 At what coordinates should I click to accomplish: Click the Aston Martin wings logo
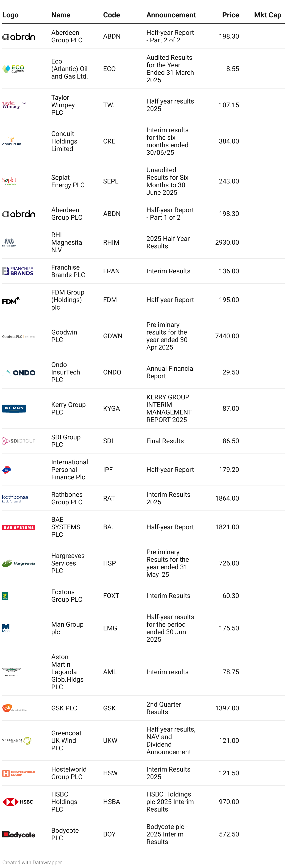coord(12,672)
